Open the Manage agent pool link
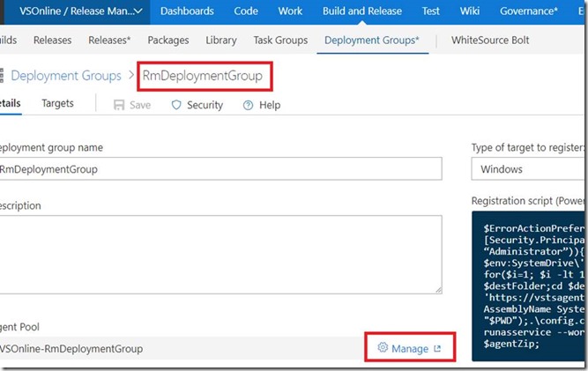This screenshot has height=371, width=588. (x=410, y=348)
